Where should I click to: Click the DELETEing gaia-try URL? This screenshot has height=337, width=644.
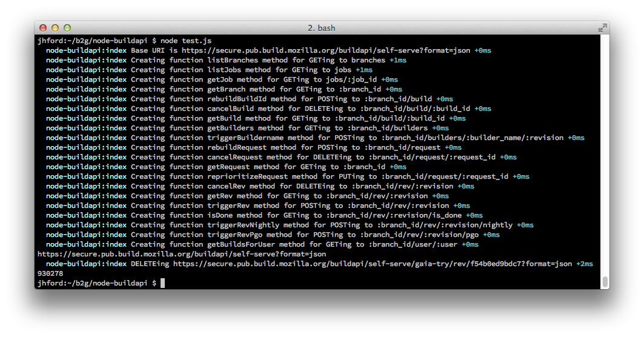click(373, 264)
